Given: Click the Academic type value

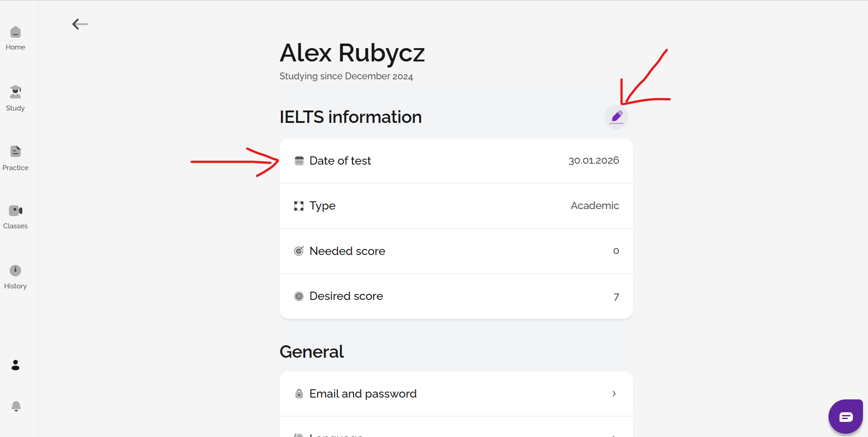Looking at the screenshot, I should click(x=594, y=206).
